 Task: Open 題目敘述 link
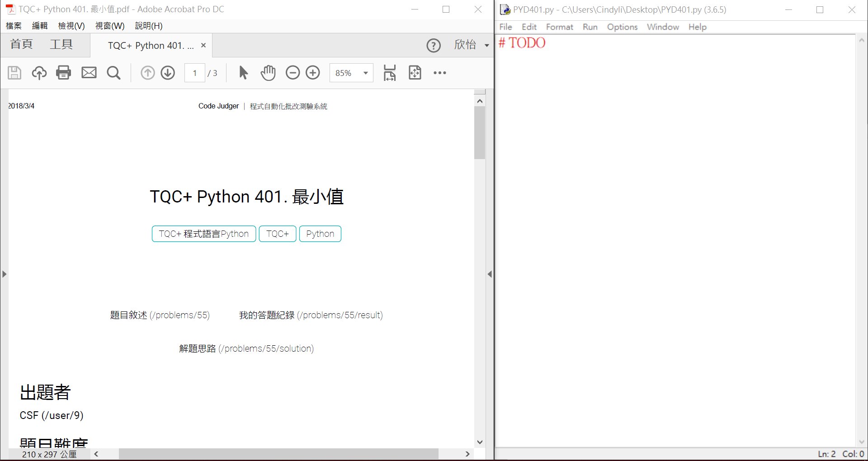coord(160,315)
